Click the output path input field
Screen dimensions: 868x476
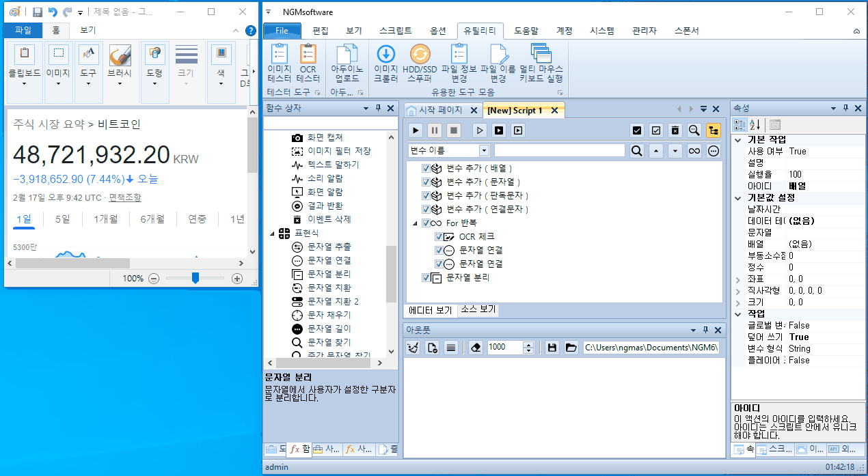pos(651,348)
